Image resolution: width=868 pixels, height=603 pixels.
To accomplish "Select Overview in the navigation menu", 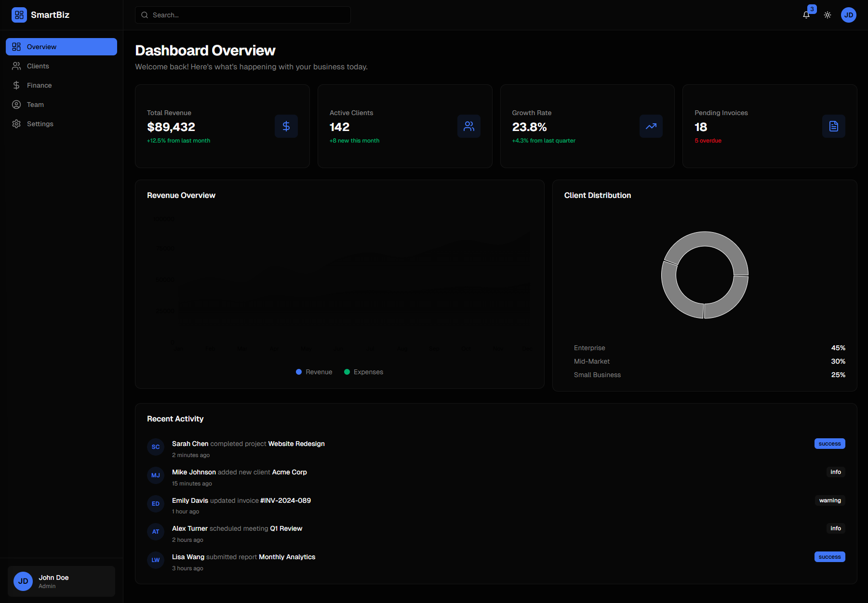I will 41,46.
